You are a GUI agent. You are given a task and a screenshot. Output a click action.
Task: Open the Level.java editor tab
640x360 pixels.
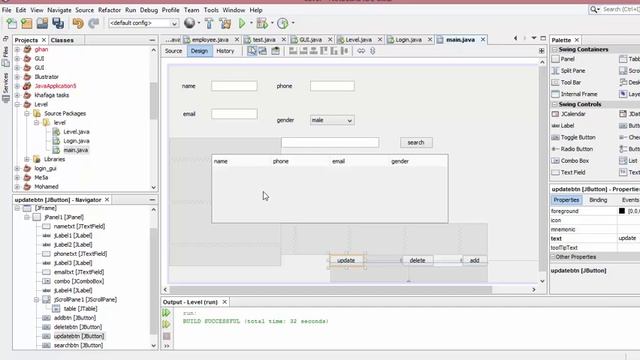click(x=358, y=40)
